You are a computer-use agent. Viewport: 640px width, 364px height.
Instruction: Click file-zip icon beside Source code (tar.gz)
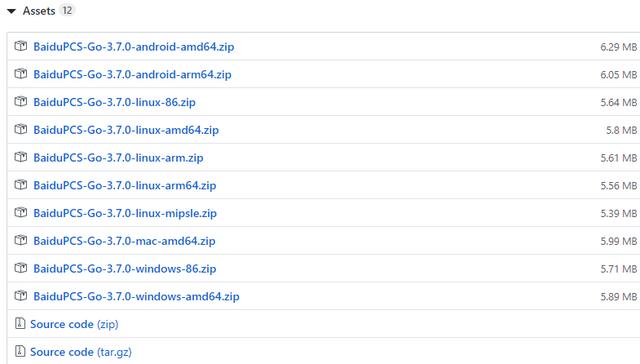click(20, 351)
